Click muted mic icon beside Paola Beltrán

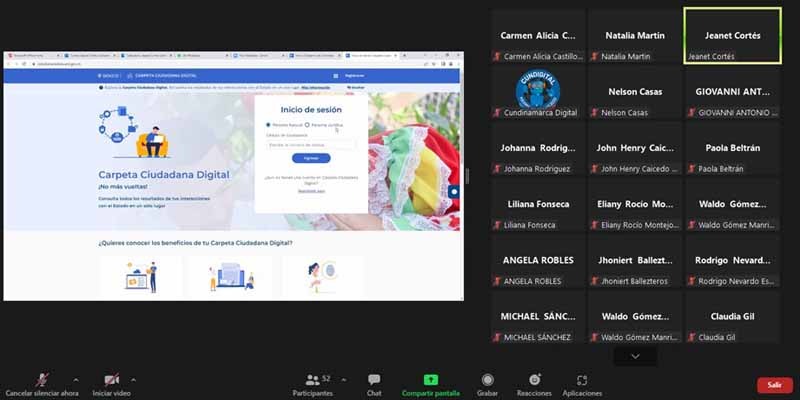[x=691, y=169]
